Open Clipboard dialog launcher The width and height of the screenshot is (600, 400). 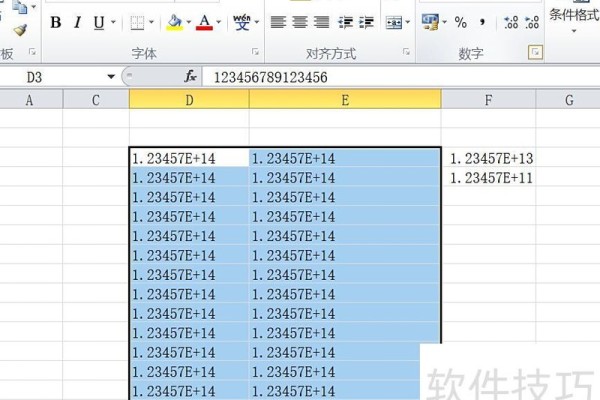click(33, 52)
